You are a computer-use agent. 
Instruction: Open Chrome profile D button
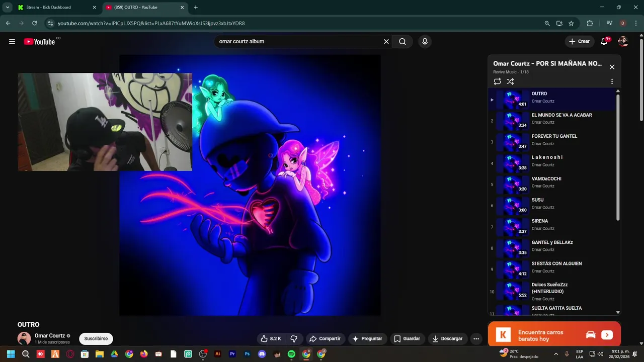[623, 23]
